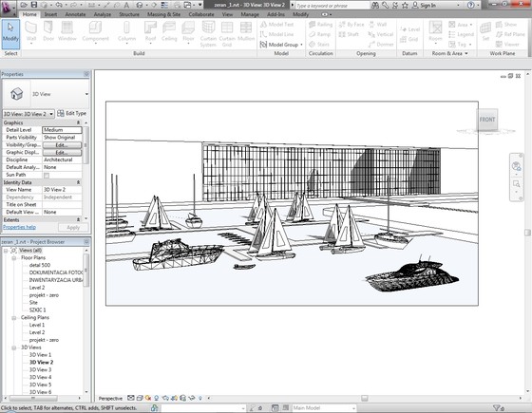The image size is (532, 413).
Task: Click Edit button for Visibility/Graphics
Action: (62, 145)
